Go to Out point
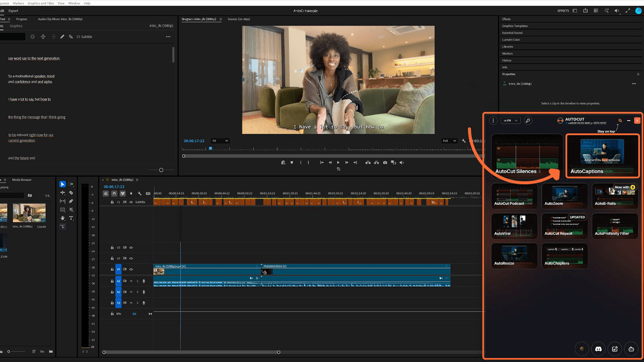The height and width of the screenshot is (362, 644). coord(355,162)
